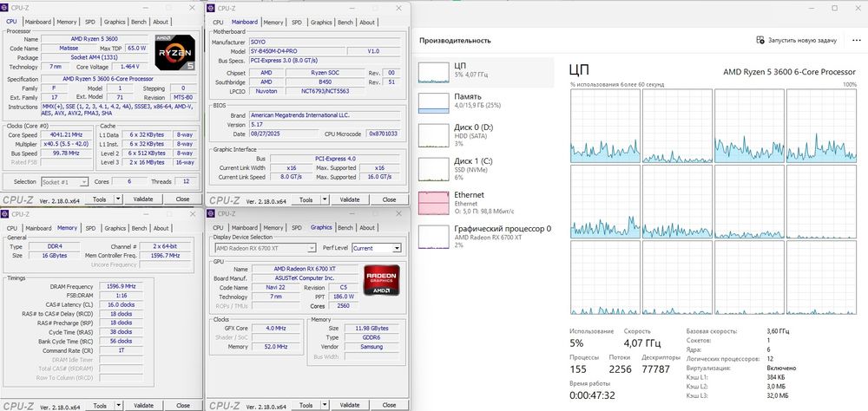868x411 pixels.
Task: Click the CPU-Z title icon of Mainboard window
Action: point(212,9)
